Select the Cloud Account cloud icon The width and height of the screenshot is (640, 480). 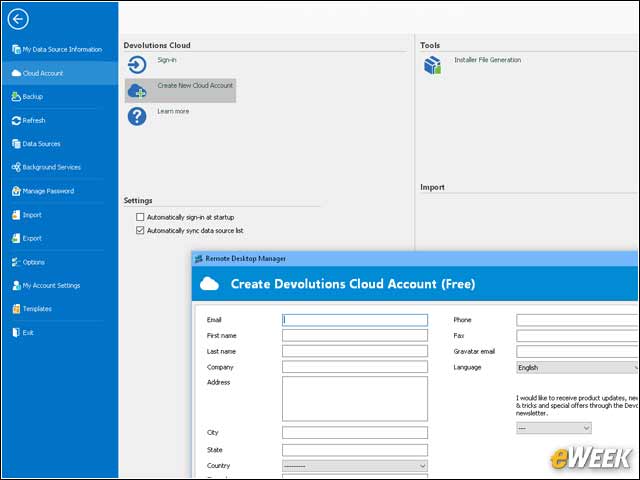point(16,73)
